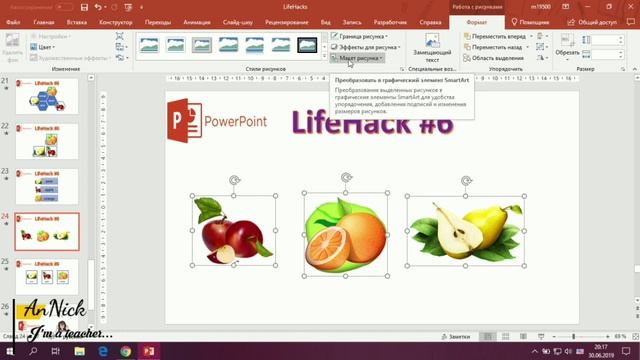
Task: Open the Windows Start menu
Action: pos(9,351)
